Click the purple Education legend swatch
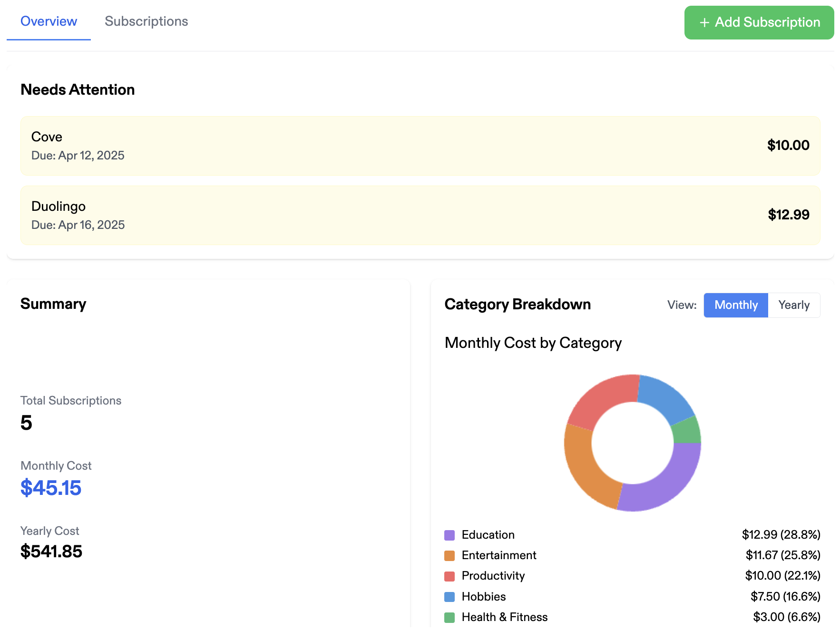Screen dimensions: 840x631 tap(449, 535)
